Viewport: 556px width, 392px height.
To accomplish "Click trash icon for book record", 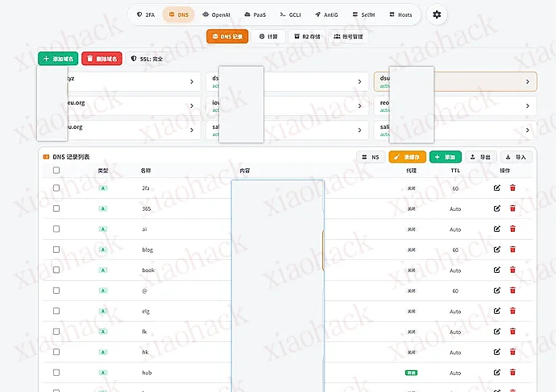I will click(512, 270).
